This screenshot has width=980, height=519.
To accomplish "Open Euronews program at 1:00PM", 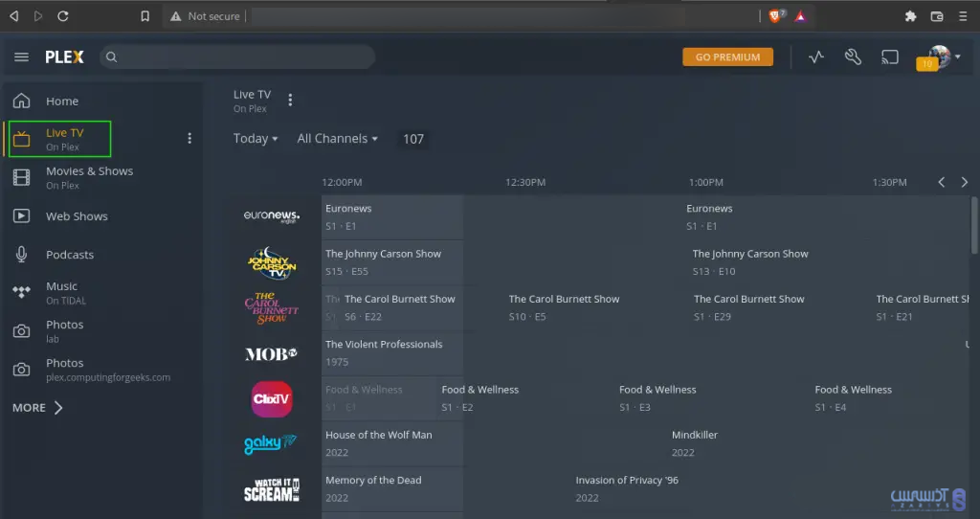I will point(825,217).
